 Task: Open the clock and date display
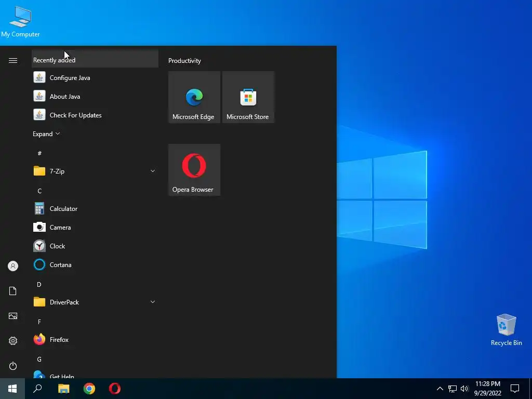(x=487, y=389)
